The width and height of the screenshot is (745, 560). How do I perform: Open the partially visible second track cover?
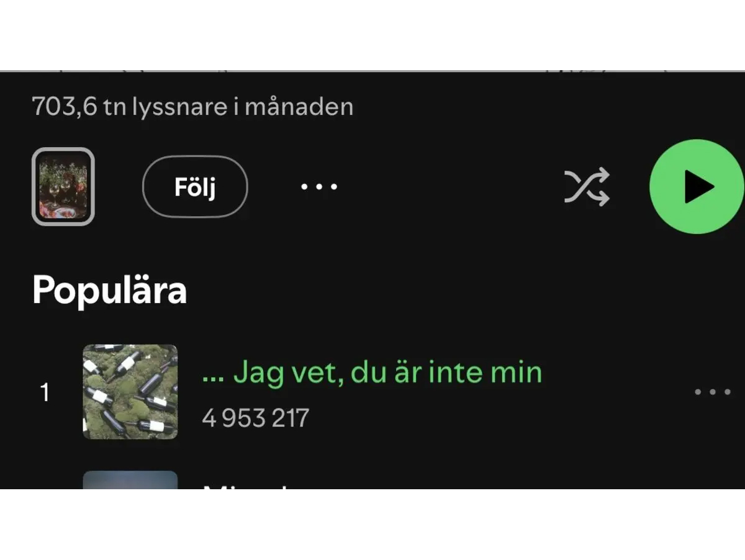(130, 480)
